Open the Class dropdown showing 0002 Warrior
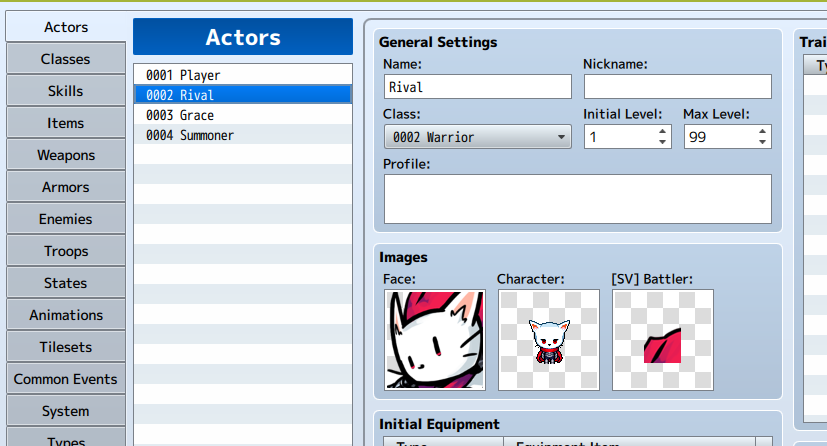Screen dimensions: 827x446 click(478, 137)
